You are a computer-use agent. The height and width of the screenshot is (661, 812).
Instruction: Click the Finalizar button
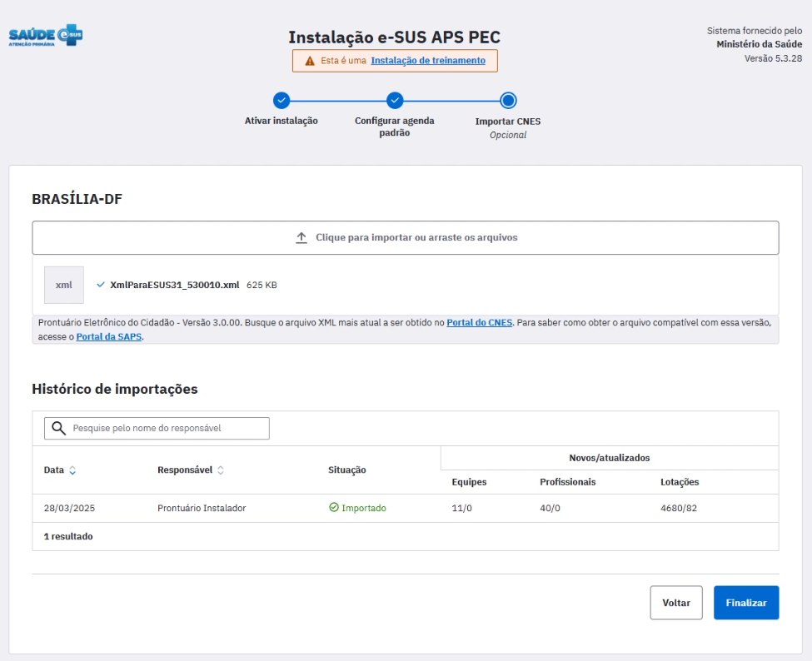click(x=746, y=603)
